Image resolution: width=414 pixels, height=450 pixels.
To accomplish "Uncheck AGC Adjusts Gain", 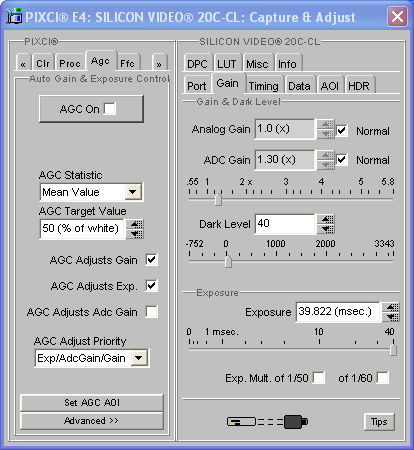I will pyautogui.click(x=151, y=260).
